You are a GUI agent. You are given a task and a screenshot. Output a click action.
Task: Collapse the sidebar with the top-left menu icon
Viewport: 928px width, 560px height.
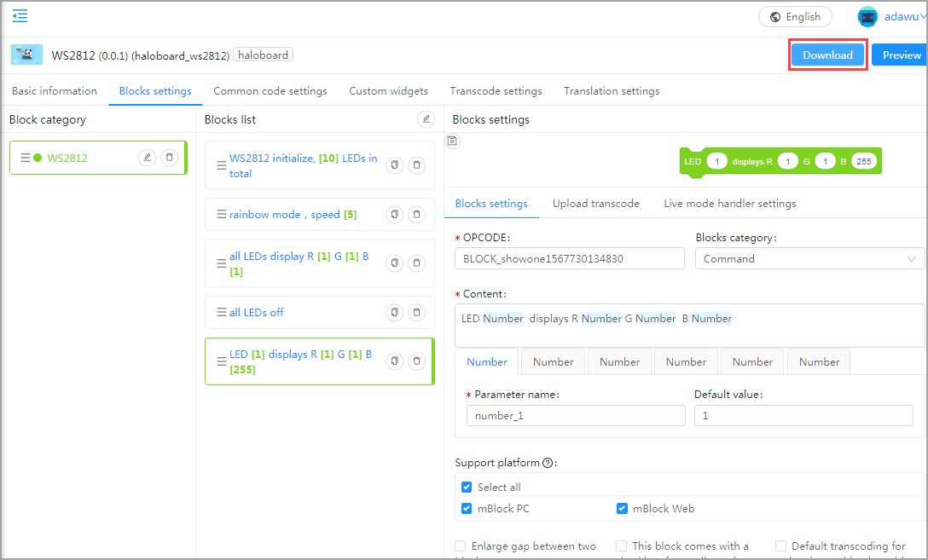coord(20,16)
